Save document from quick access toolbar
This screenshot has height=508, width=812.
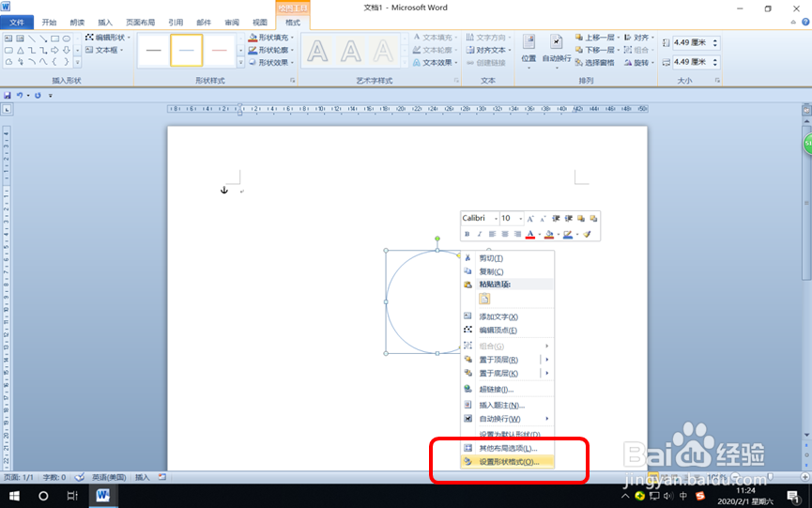point(8,95)
